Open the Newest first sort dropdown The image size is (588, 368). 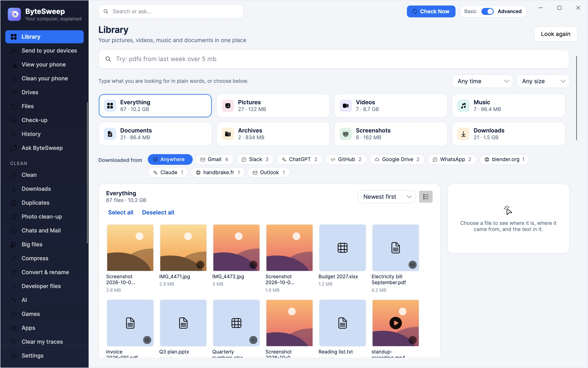coord(386,197)
